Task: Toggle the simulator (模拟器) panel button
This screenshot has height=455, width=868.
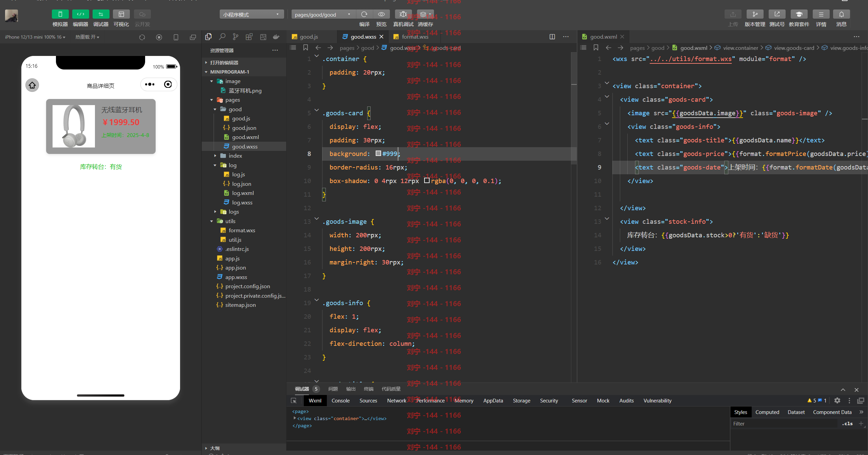Action: coord(60,14)
